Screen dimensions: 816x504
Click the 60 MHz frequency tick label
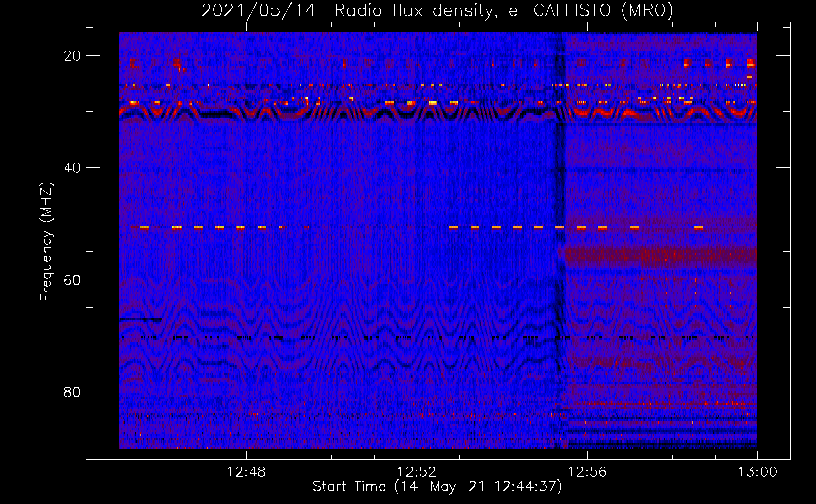(x=72, y=280)
